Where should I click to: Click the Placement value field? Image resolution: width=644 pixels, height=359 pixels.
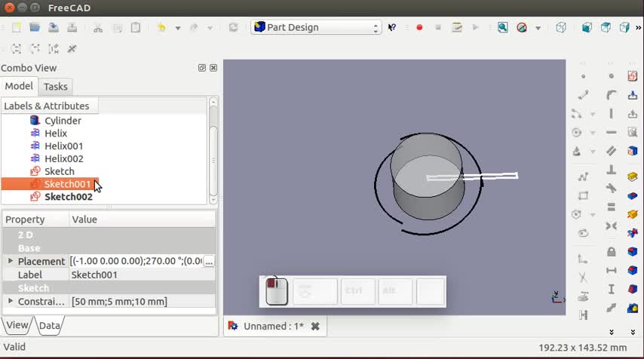(x=136, y=261)
